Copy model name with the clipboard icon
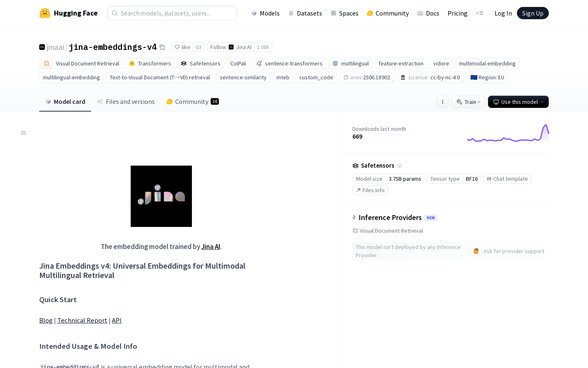The width and height of the screenshot is (588, 368). pyautogui.click(x=162, y=47)
